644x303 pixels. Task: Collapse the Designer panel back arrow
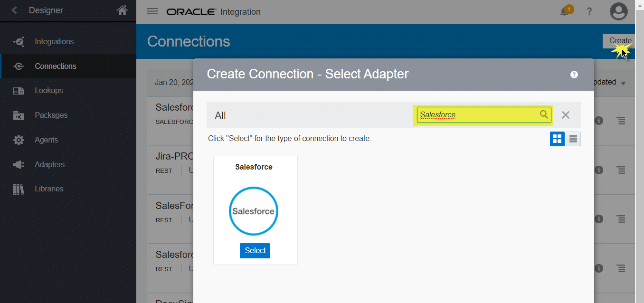[x=14, y=10]
